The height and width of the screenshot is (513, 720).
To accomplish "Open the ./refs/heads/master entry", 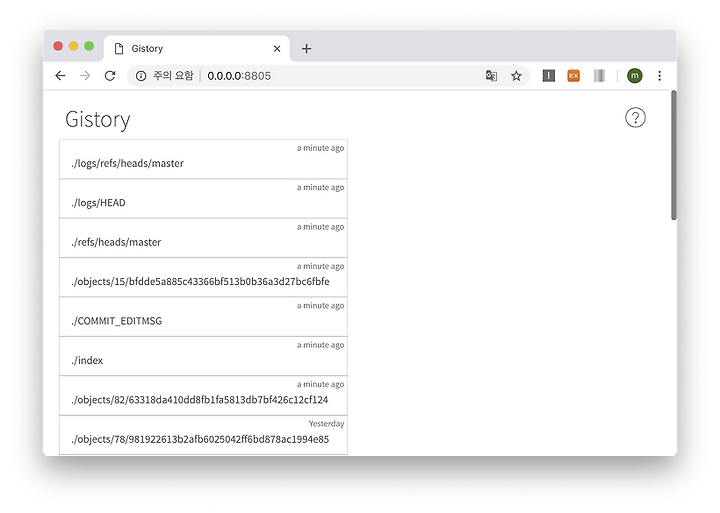I will [x=203, y=238].
